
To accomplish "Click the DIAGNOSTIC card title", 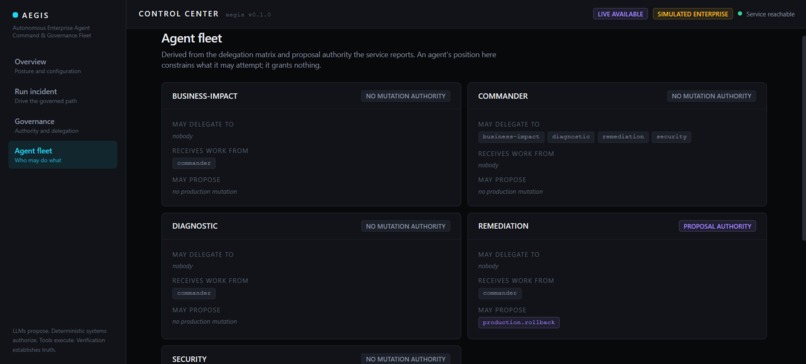I will tap(195, 226).
